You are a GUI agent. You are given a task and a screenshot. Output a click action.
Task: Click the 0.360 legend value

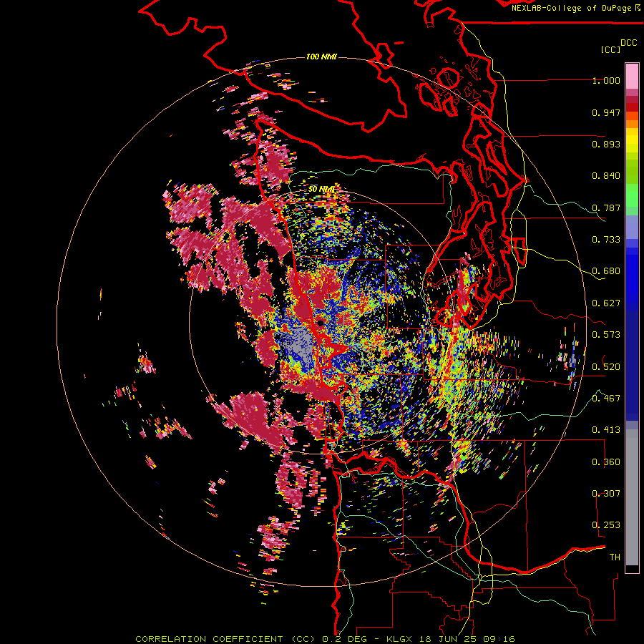point(606,462)
